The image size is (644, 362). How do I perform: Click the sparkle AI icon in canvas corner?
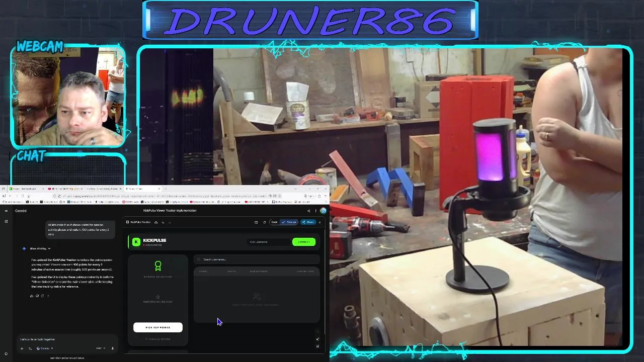click(x=317, y=339)
